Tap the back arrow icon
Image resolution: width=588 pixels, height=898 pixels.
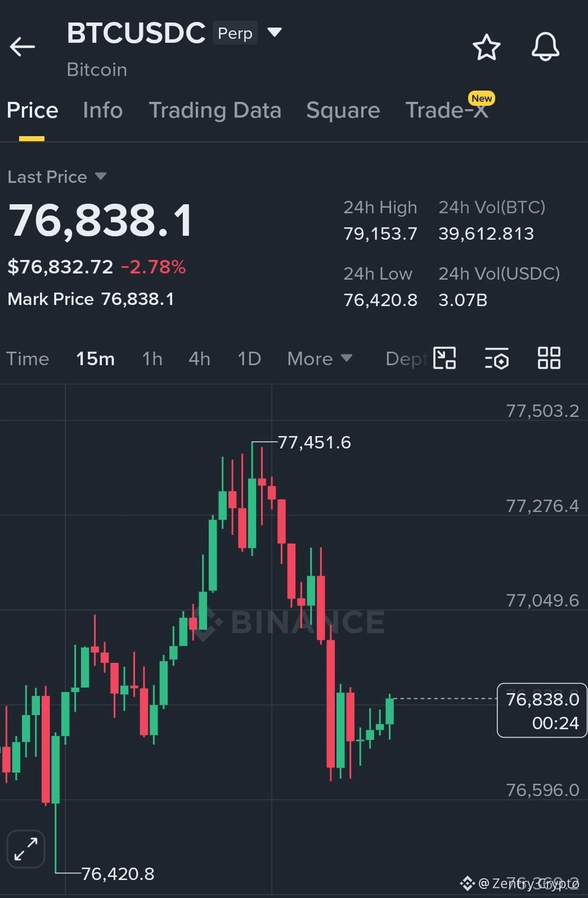(23, 47)
